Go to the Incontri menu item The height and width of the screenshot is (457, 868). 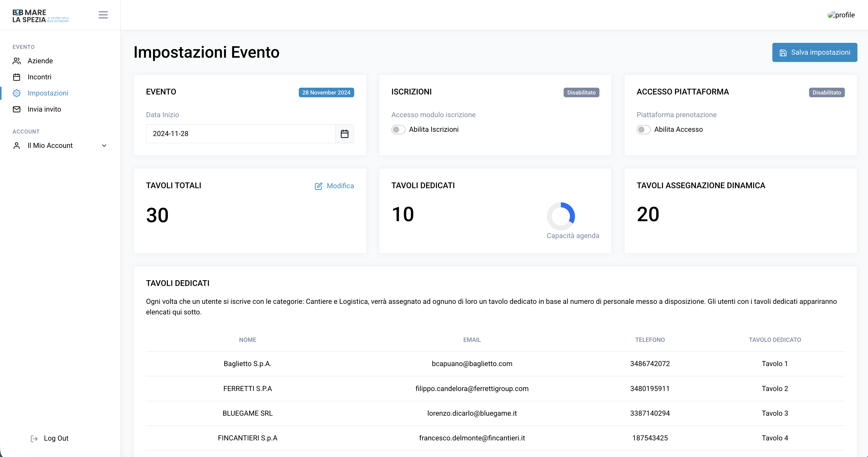click(40, 77)
